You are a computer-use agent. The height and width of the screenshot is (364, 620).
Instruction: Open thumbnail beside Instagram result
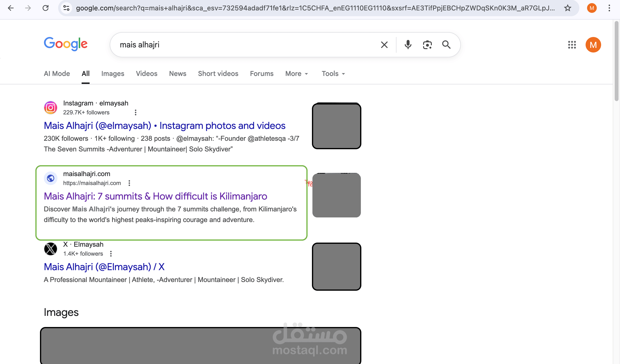(337, 126)
